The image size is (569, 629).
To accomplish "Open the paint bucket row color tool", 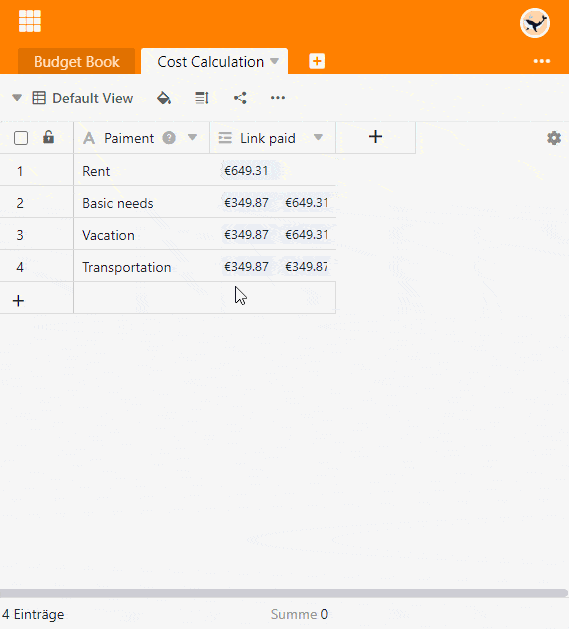I will click(x=164, y=98).
